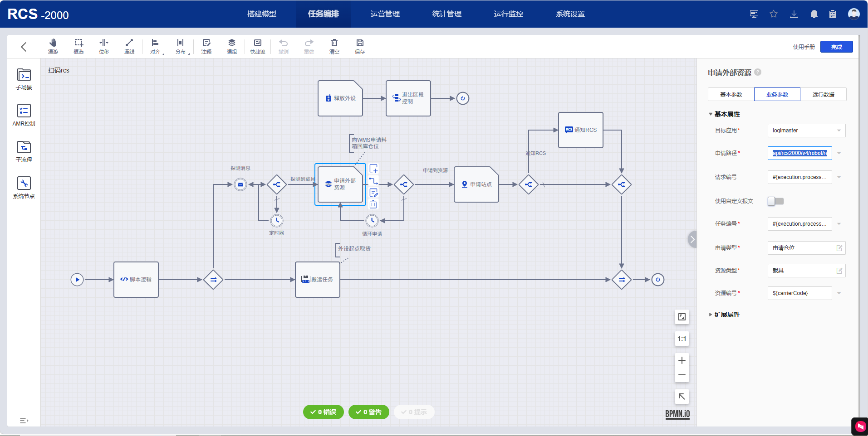The width and height of the screenshot is (868, 436).
Task: Collapse the left palette sidebar
Action: [x=24, y=421]
